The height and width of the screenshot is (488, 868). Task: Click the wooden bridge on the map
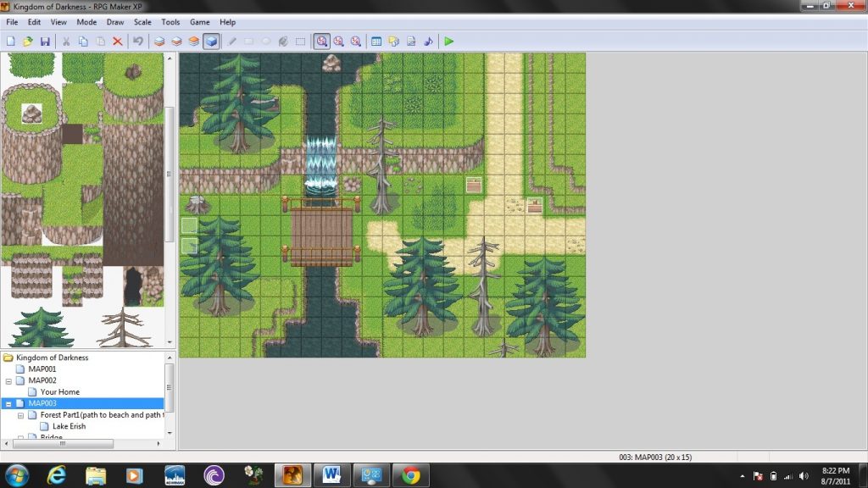321,233
